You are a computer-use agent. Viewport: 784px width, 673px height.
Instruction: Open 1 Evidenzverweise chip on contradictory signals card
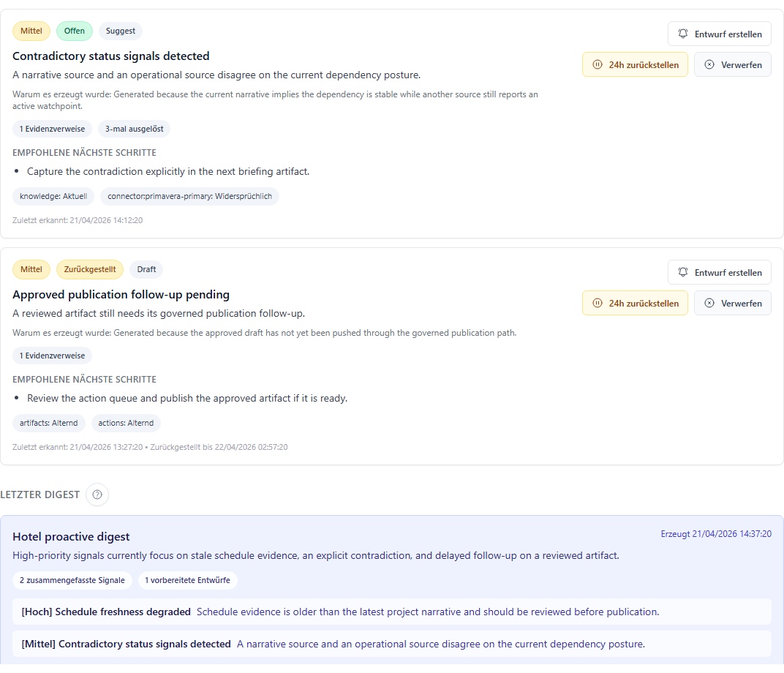52,129
